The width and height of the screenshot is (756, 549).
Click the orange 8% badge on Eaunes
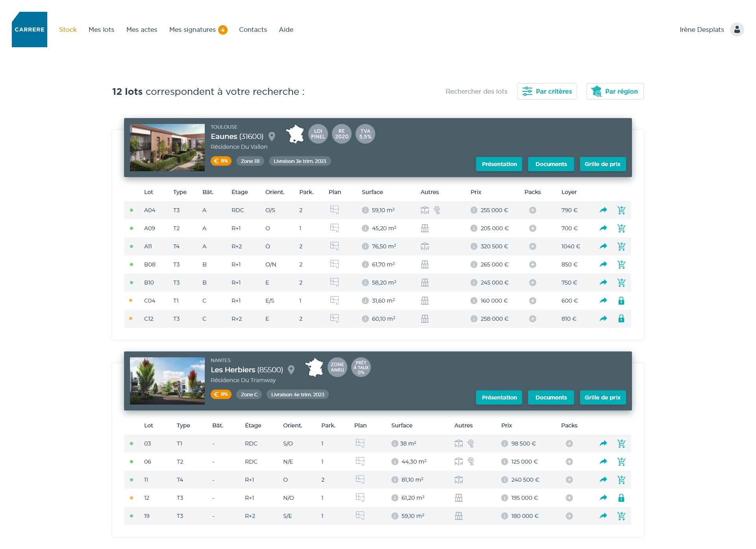(221, 161)
